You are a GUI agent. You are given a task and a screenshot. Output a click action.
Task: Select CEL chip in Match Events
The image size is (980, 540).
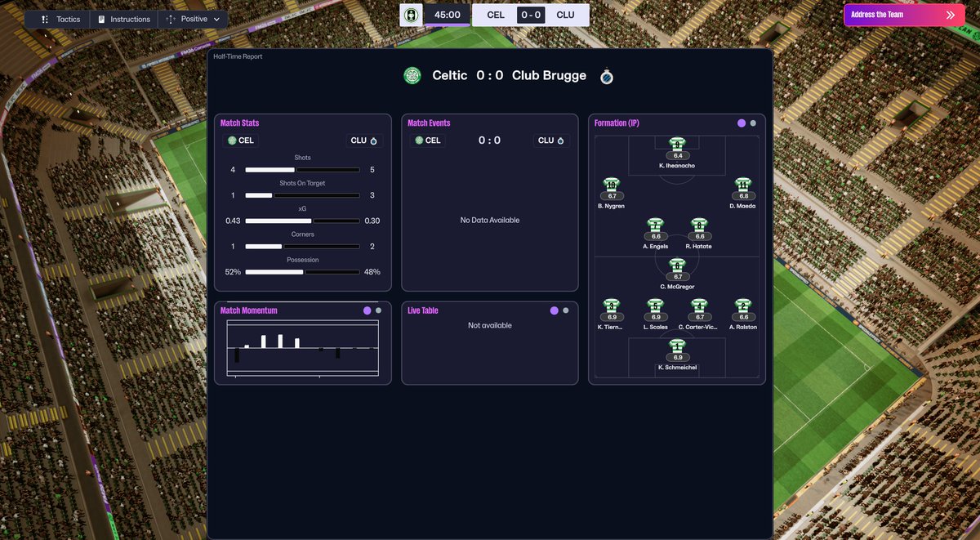(x=429, y=141)
